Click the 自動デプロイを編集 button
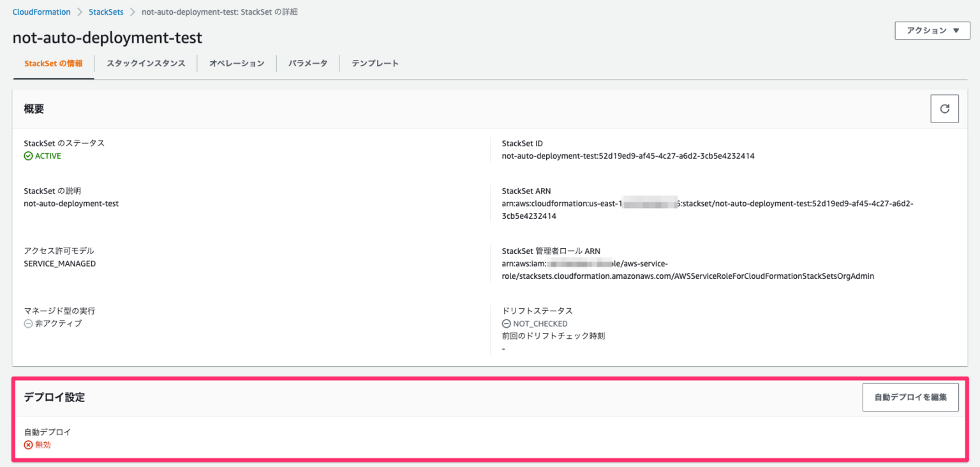 [910, 397]
